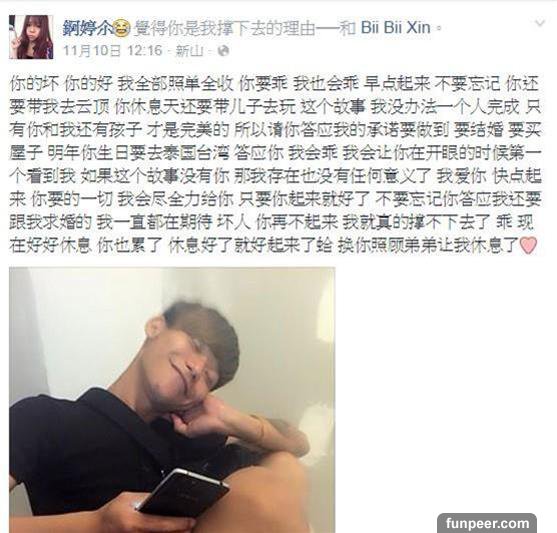Click the post line mentioning 泰国台湾
Image resolution: width=557 pixels, height=533 pixels.
click(x=275, y=154)
